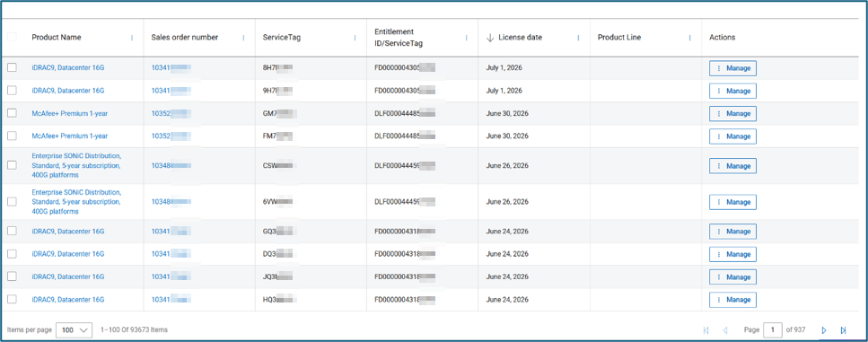
Task: Open the Product Line column options menu
Action: tap(689, 39)
